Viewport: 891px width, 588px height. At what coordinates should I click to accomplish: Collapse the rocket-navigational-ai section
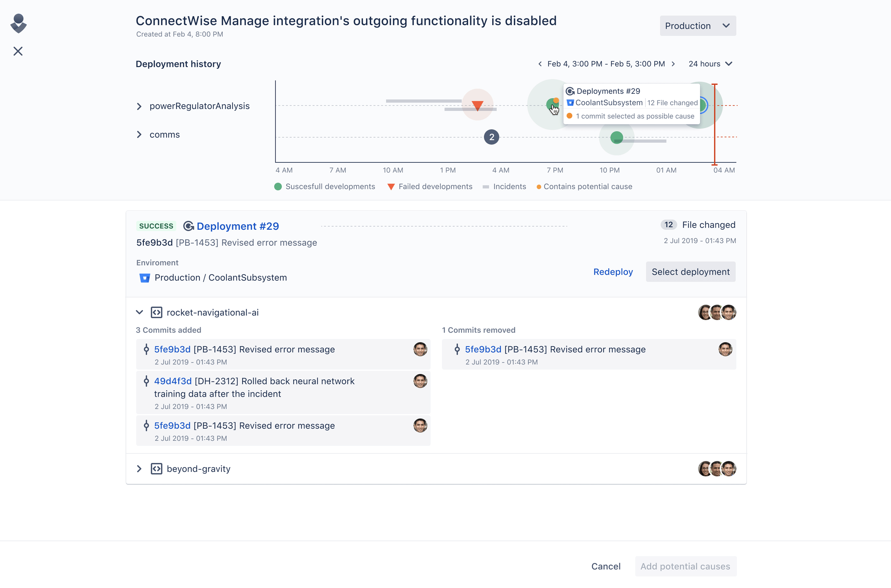coord(140,312)
